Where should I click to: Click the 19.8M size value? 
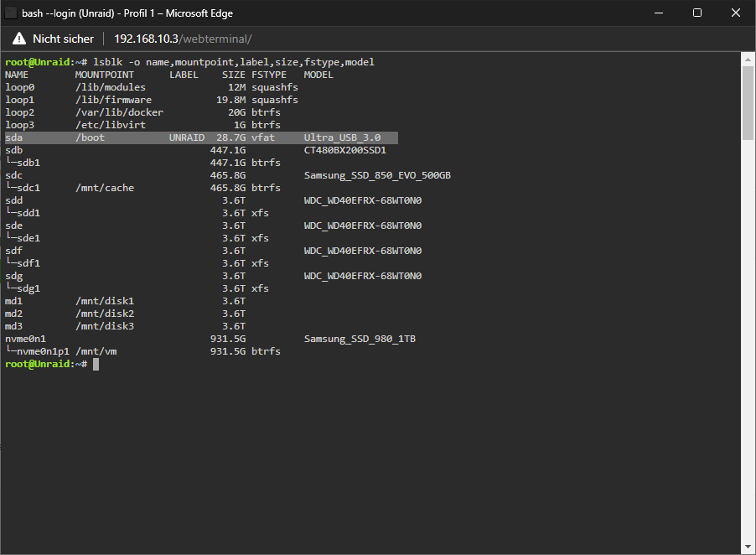pos(231,100)
